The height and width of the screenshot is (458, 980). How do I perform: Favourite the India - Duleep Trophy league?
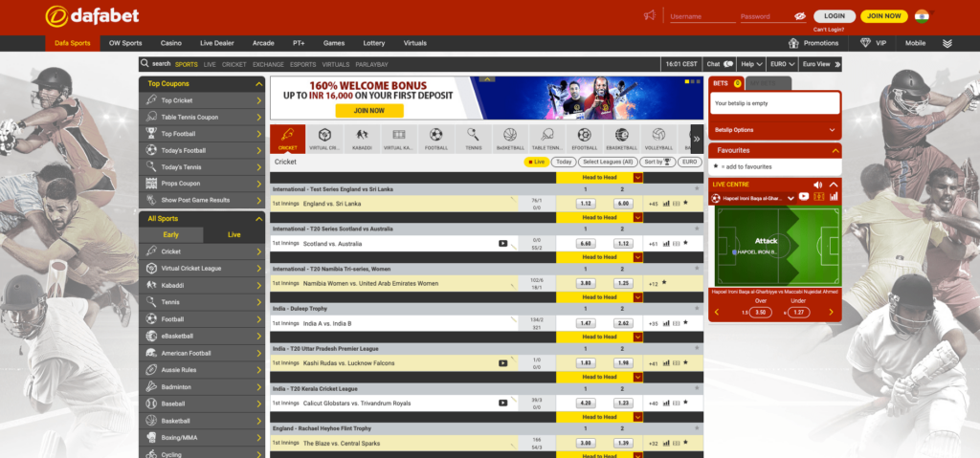697,309
